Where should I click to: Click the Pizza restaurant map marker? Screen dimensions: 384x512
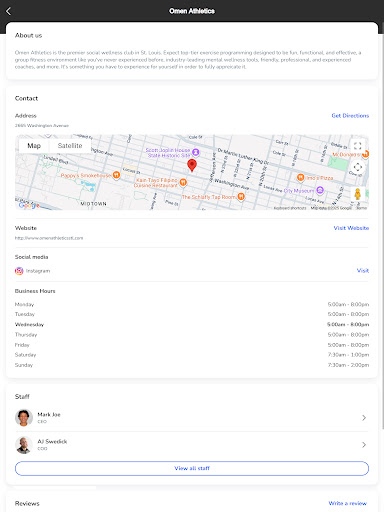[x=300, y=178]
